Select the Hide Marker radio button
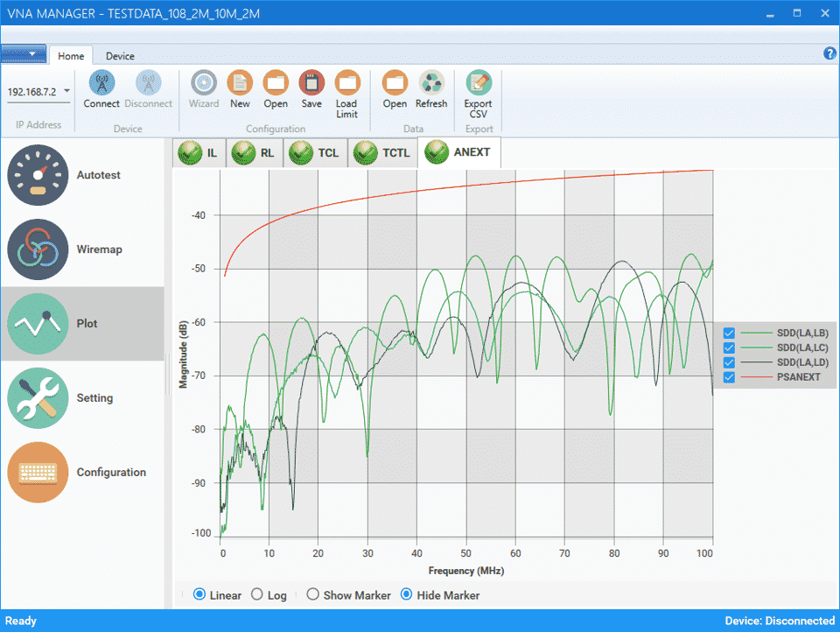 point(407,594)
